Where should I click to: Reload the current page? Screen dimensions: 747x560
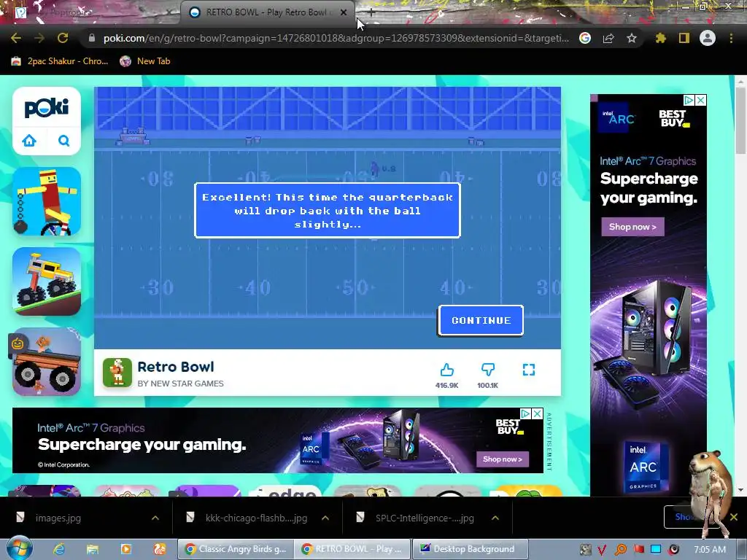pos(63,38)
